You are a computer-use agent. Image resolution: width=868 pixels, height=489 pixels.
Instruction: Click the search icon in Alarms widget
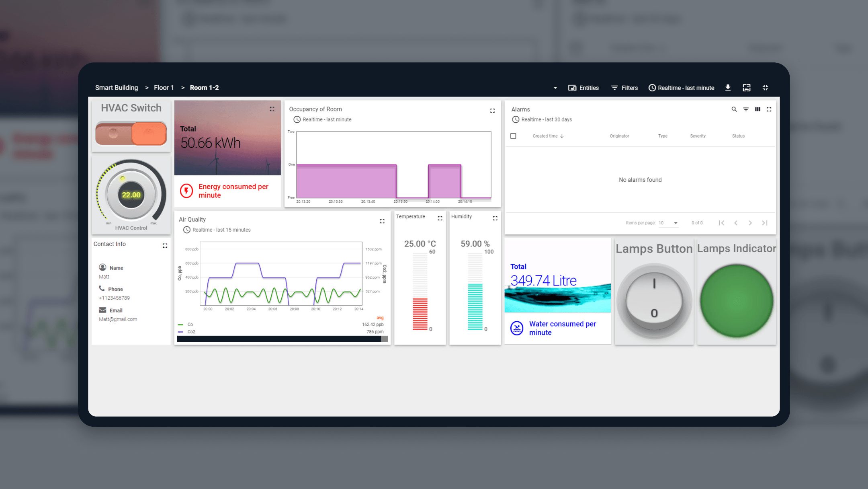coord(734,109)
